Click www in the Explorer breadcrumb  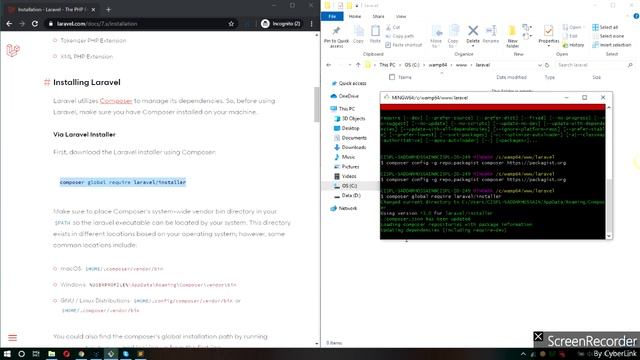click(x=461, y=65)
